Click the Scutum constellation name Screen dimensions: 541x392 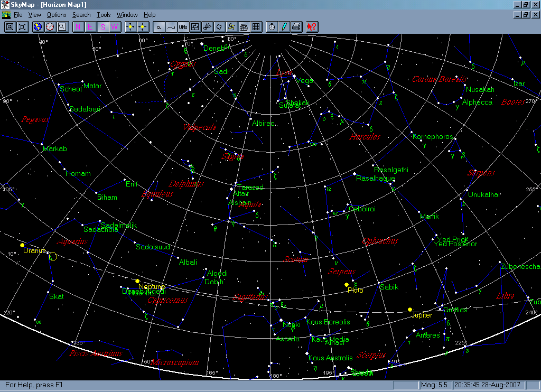[x=296, y=259]
